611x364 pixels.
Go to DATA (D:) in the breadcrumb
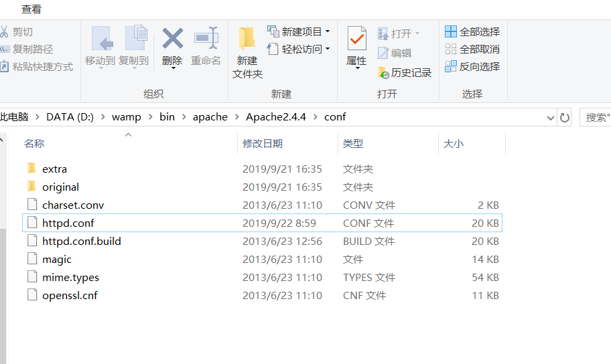click(x=70, y=117)
